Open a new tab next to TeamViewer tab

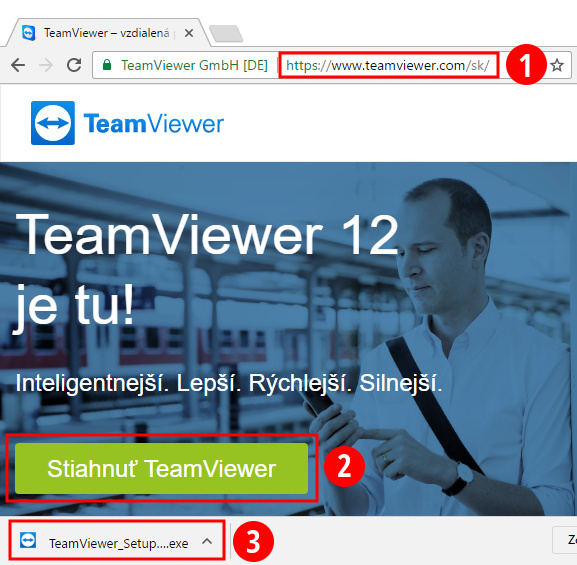point(226,34)
